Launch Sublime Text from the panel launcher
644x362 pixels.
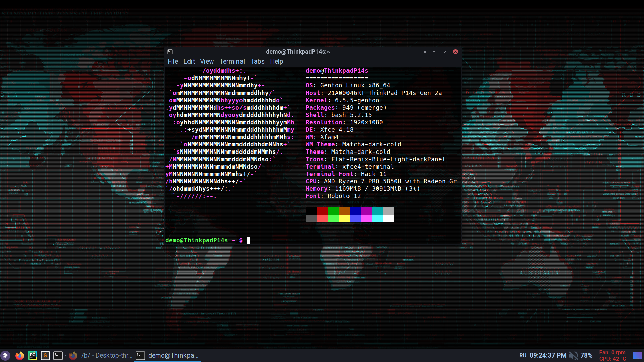pos(45,356)
